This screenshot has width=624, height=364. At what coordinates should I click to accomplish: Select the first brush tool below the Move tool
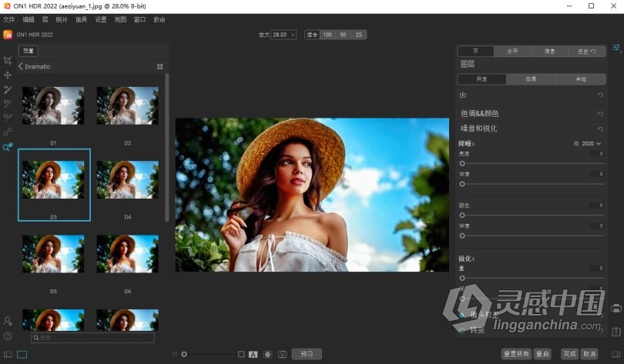pyautogui.click(x=8, y=89)
